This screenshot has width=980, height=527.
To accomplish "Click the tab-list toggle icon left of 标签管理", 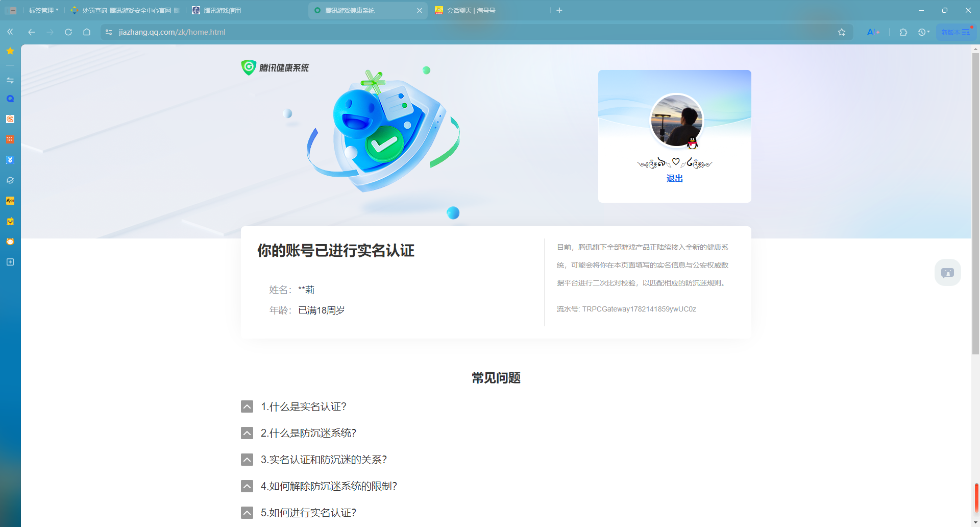I will coord(12,10).
